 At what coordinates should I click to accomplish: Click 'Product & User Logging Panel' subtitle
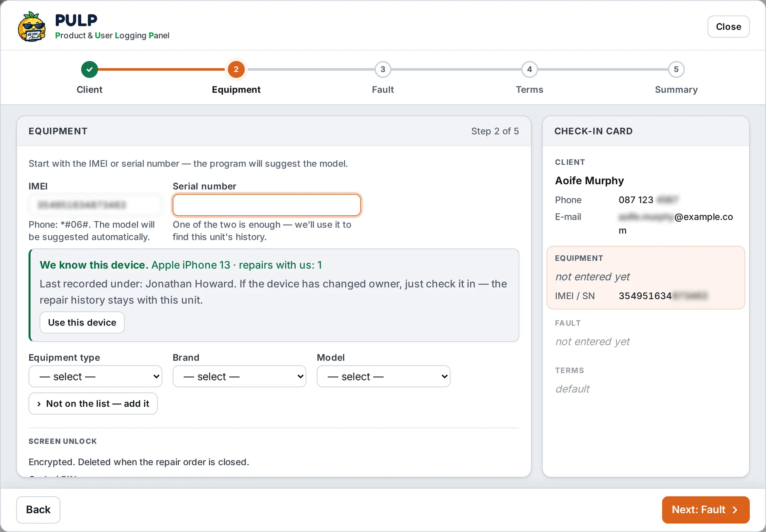pos(112,35)
